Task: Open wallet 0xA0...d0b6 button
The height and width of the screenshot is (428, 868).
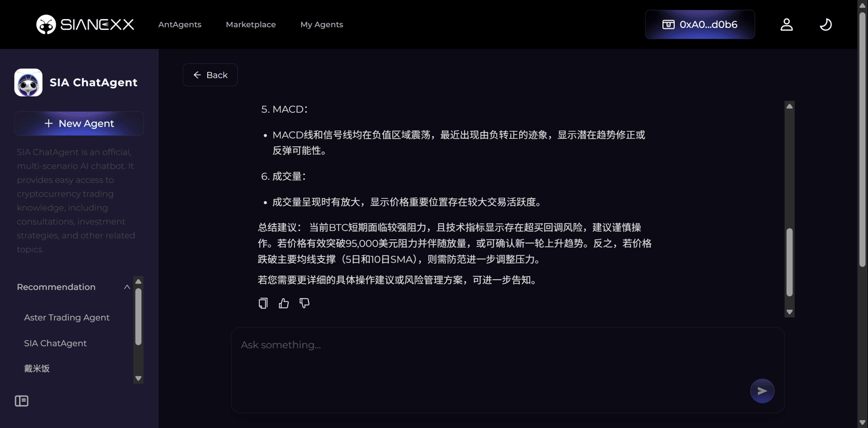Action: click(700, 24)
